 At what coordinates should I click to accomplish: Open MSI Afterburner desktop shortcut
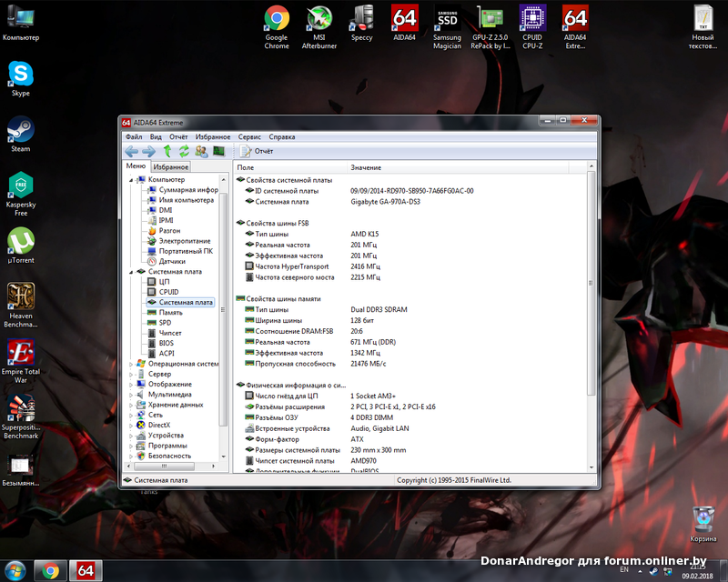click(318, 19)
